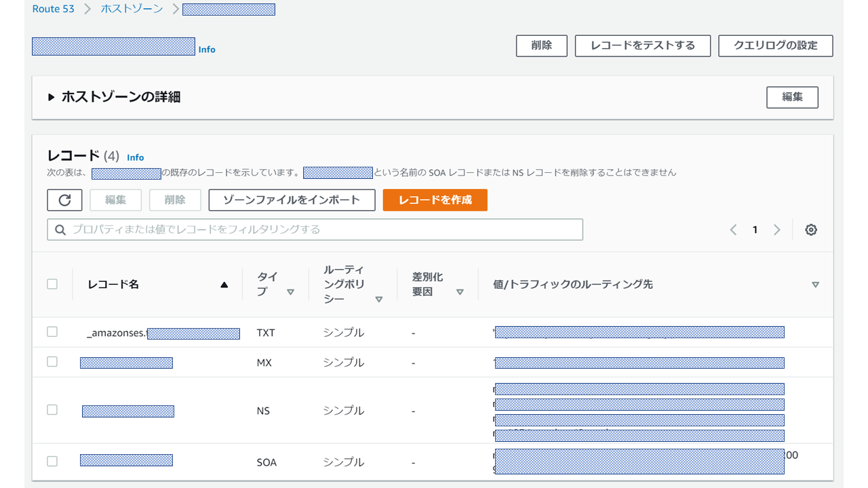Click the search magnifier icon in filter box
Viewport: 868px width, 488px height.
[60, 230]
